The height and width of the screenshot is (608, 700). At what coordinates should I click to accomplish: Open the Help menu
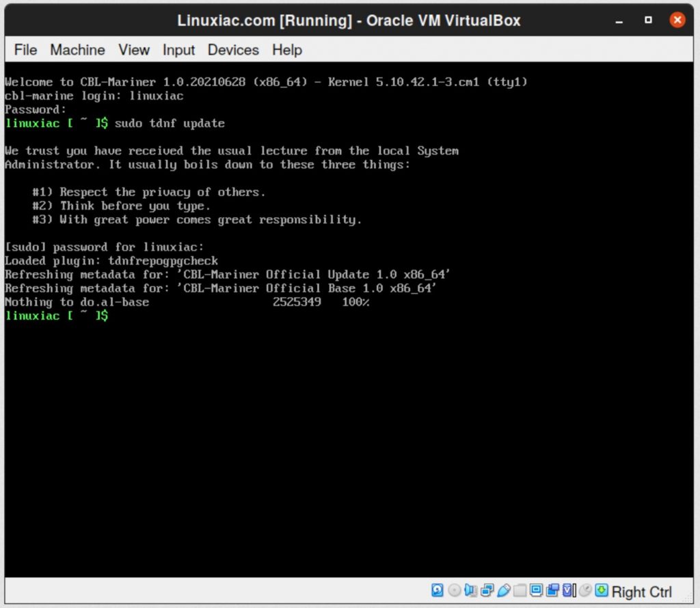coord(286,50)
